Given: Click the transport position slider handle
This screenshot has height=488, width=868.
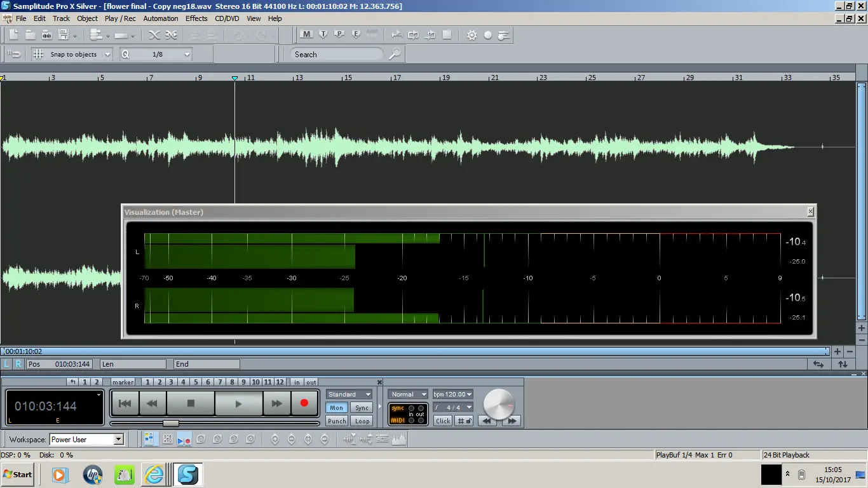Looking at the screenshot, I should (x=170, y=423).
